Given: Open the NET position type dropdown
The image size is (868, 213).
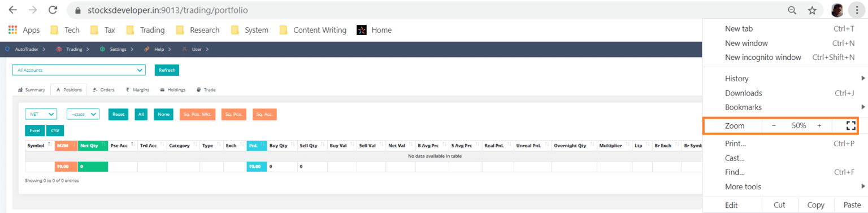Looking at the screenshot, I should (x=41, y=114).
